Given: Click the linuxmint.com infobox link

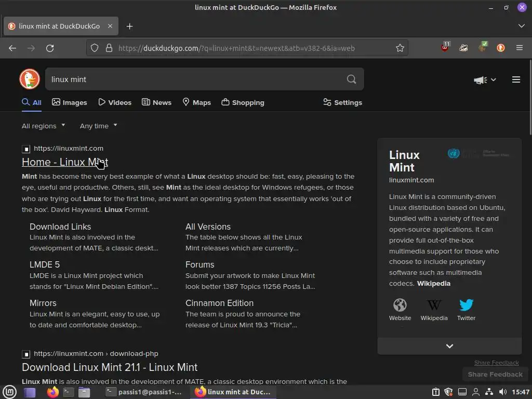Looking at the screenshot, I should tap(411, 180).
